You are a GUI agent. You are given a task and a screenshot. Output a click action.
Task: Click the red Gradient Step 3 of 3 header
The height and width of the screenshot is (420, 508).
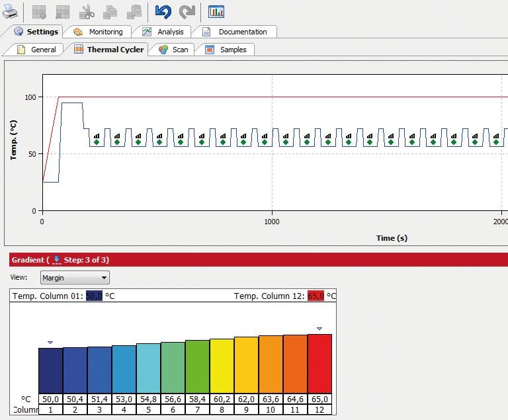(259, 260)
